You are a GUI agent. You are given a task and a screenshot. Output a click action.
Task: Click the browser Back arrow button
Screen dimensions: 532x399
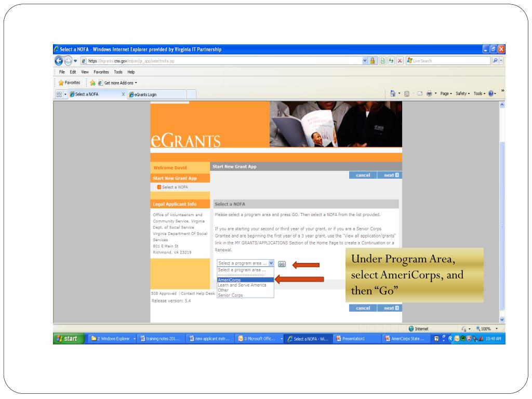(59, 61)
